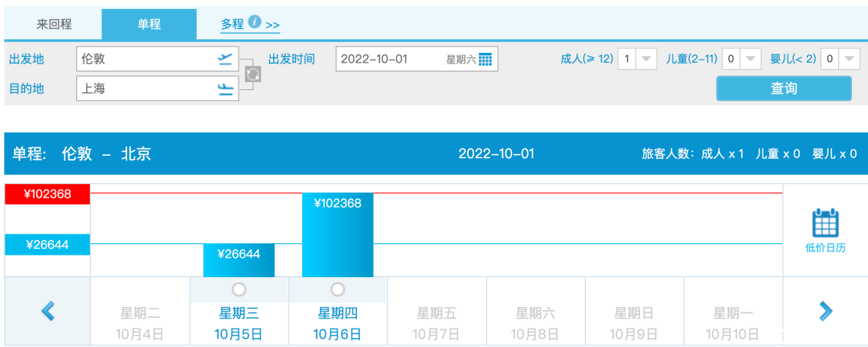
Task: Open the departure date calendar icon
Action: pyautogui.click(x=485, y=59)
